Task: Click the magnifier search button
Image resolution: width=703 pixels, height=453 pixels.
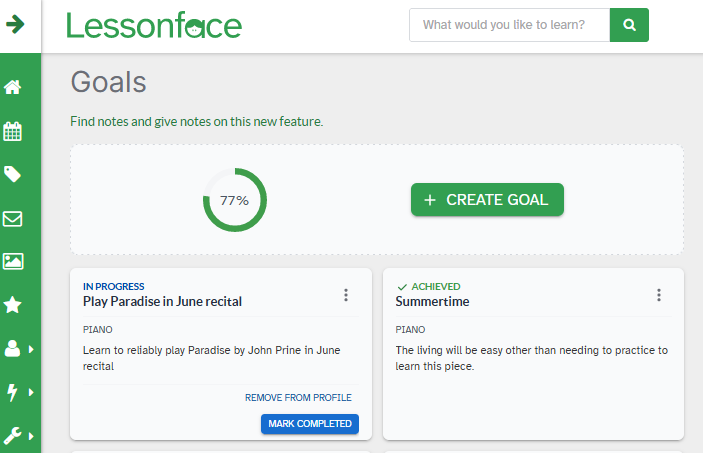Action: tap(629, 25)
